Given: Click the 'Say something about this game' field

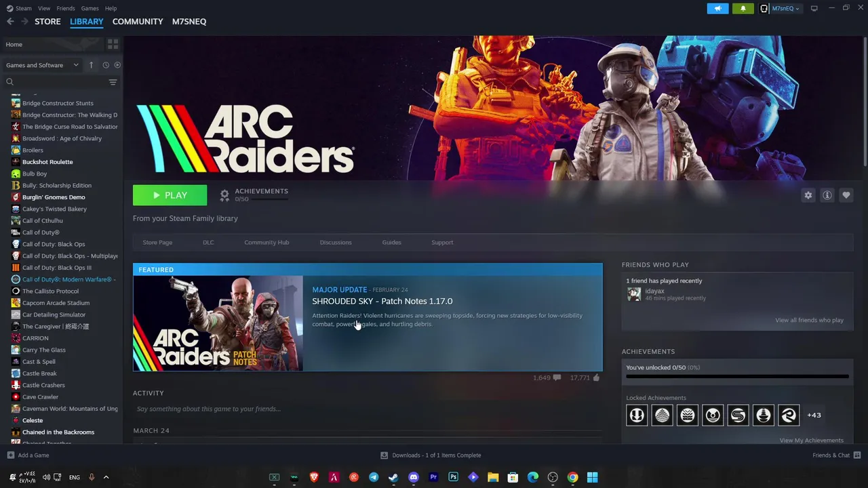Looking at the screenshot, I should (367, 409).
